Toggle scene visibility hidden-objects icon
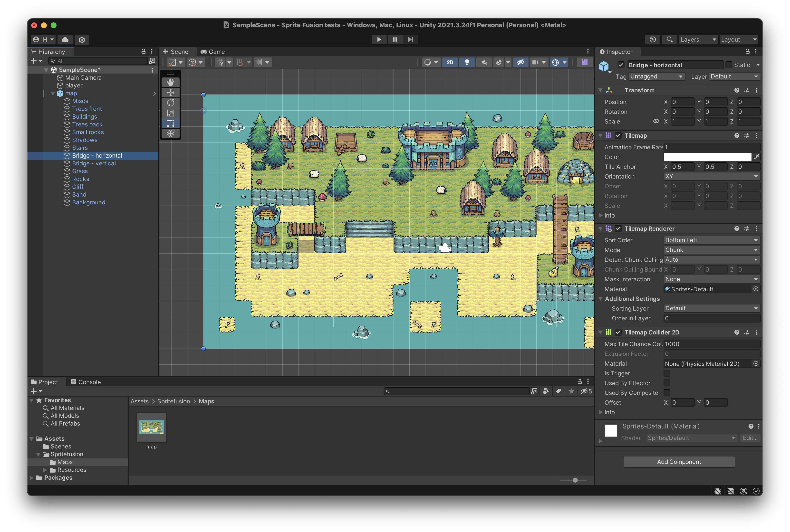This screenshot has height=532, width=790. point(520,62)
